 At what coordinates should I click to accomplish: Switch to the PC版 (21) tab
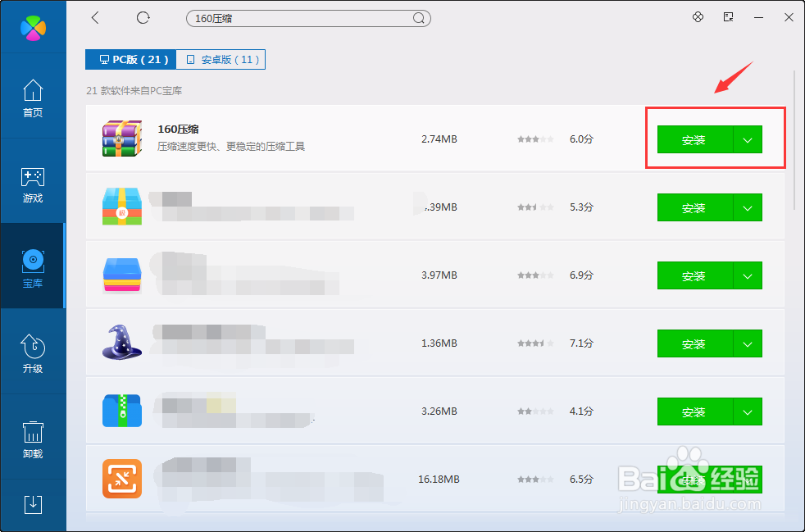point(131,60)
